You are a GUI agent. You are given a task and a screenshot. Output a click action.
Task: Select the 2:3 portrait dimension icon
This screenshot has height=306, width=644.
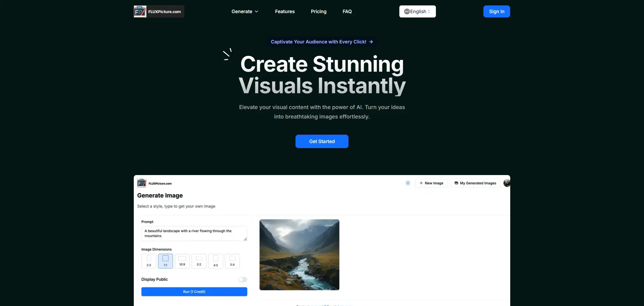tap(149, 261)
